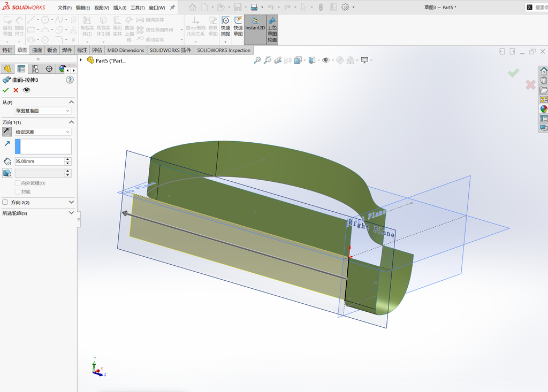Open Custom Properties in task pane
The width and height of the screenshot is (548, 392).
click(x=544, y=118)
